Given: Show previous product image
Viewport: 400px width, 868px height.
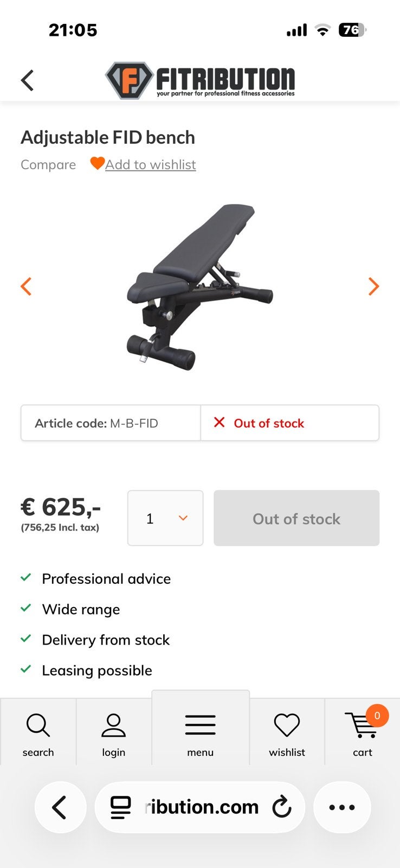Looking at the screenshot, I should point(26,286).
